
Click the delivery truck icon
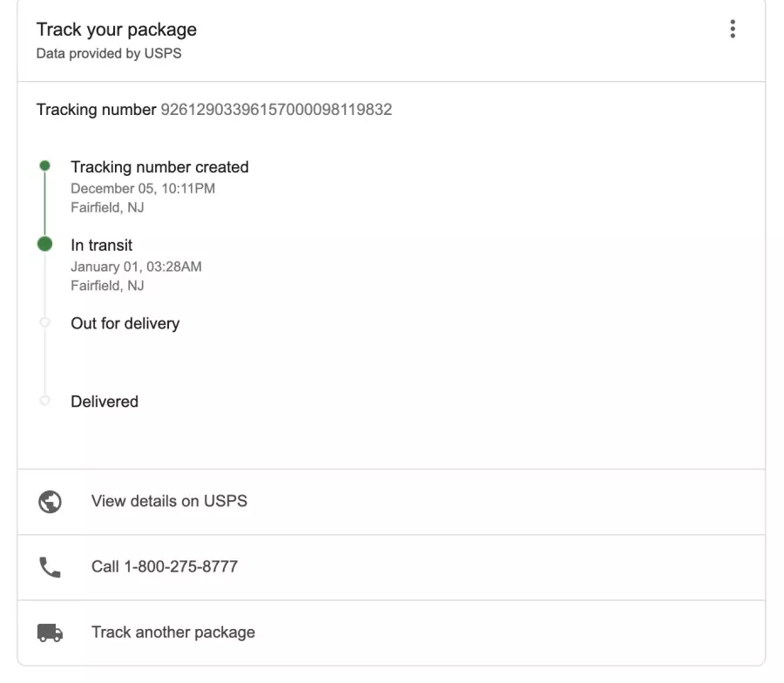click(50, 632)
